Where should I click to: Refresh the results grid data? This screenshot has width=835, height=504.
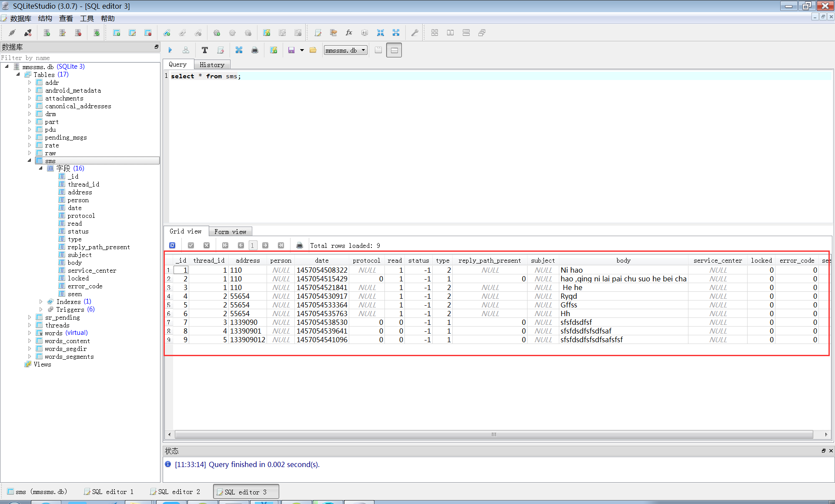[x=172, y=245]
